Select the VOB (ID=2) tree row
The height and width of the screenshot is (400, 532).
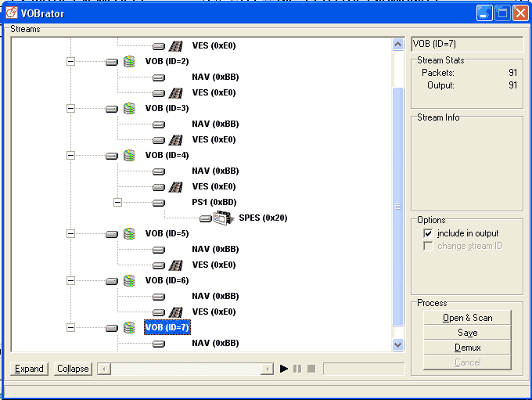click(167, 62)
